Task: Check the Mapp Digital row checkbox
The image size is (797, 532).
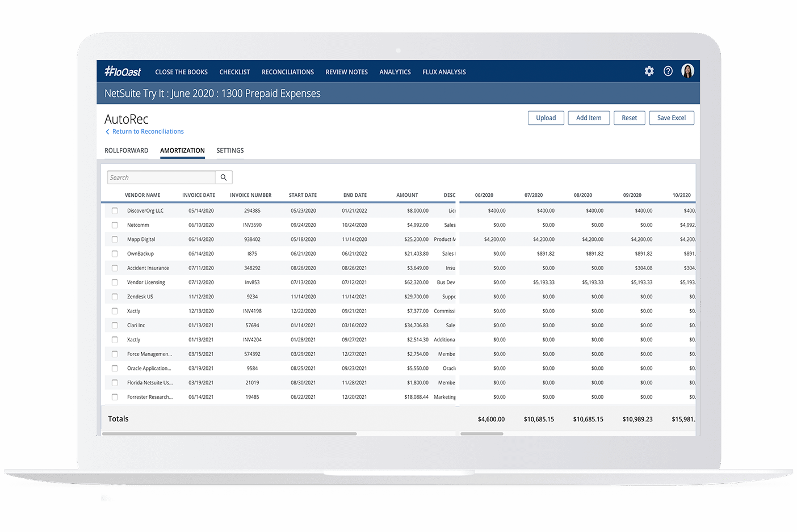Action: [115, 239]
